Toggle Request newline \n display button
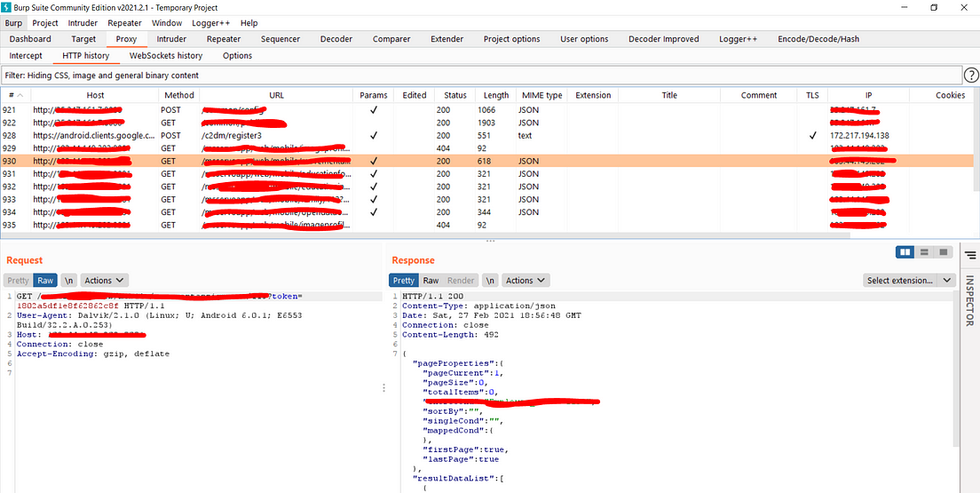This screenshot has height=493, width=980. click(68, 281)
